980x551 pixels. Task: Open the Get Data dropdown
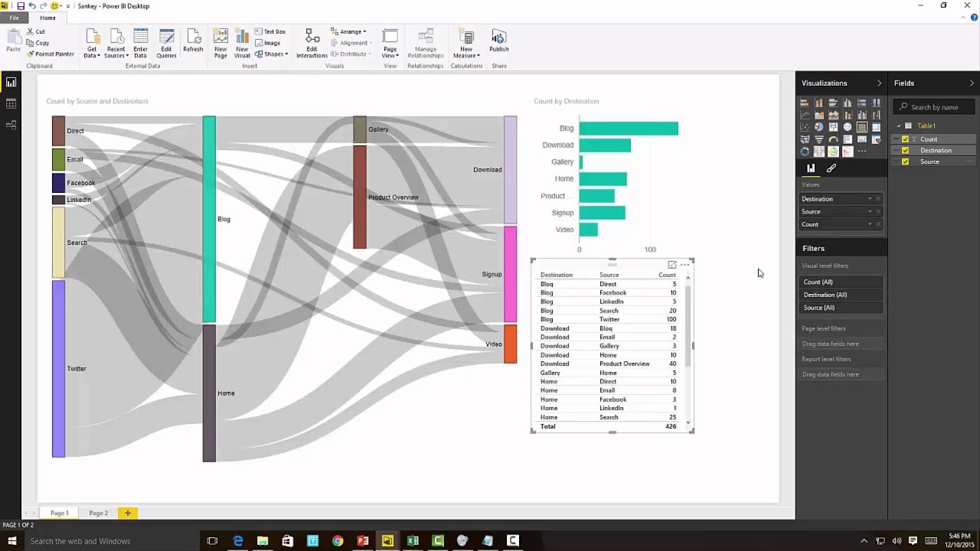pyautogui.click(x=91, y=43)
